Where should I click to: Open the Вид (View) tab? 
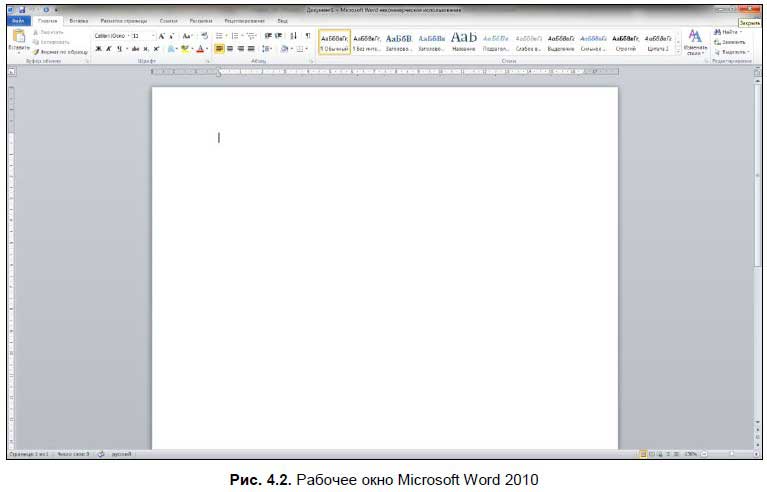pos(283,21)
